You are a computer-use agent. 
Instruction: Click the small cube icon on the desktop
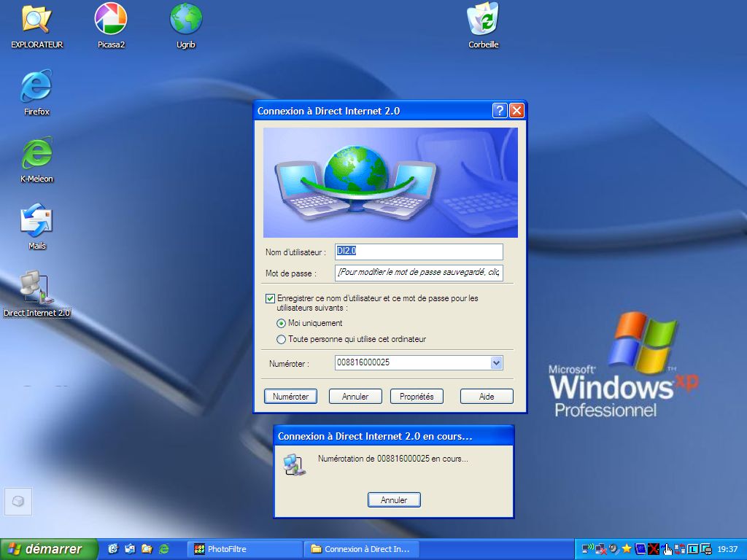click(18, 502)
